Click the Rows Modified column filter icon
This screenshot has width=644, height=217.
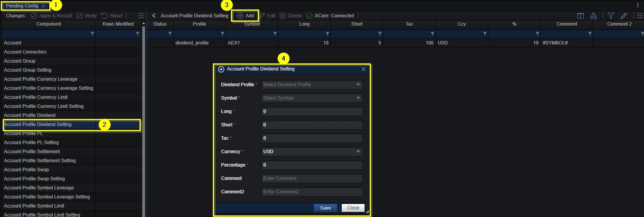click(x=138, y=34)
